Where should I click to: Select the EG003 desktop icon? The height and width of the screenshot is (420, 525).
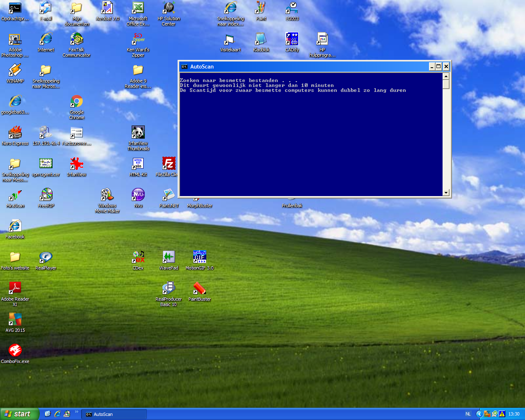tap(292, 11)
